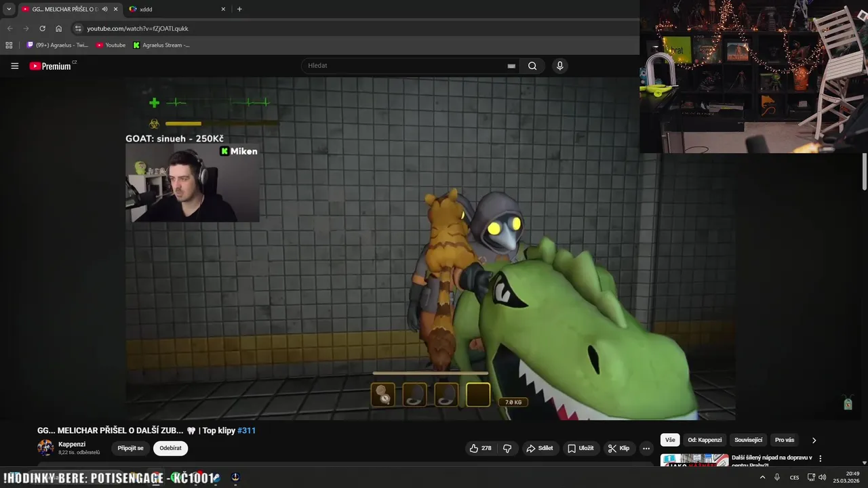
Task: Show hidden system tray icons chevron
Action: [762, 477]
